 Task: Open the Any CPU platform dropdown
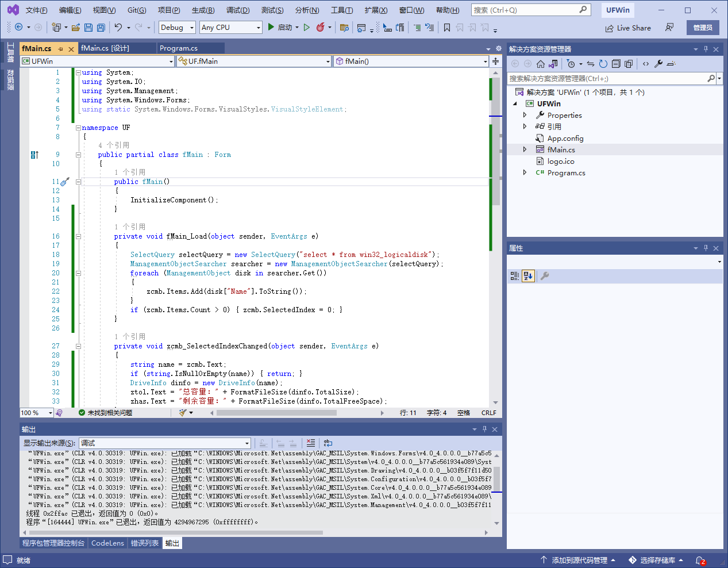coord(231,27)
